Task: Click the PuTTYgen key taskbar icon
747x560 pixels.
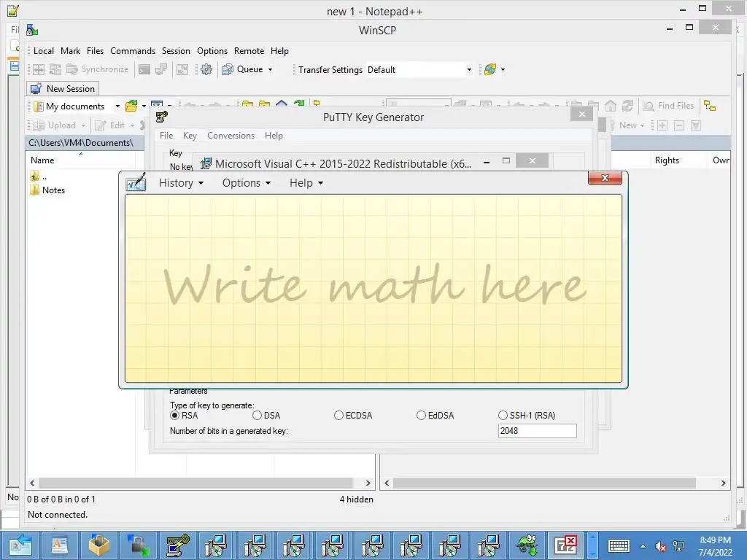Action: coord(177,545)
